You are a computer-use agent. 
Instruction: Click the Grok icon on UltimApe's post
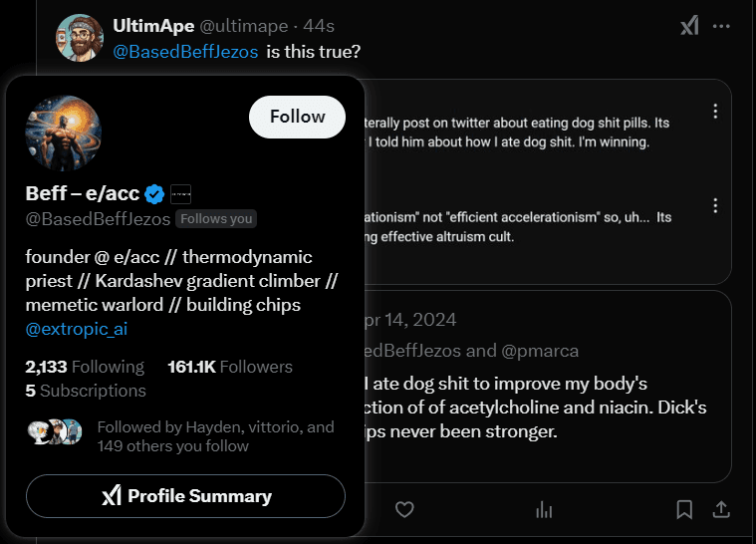tap(689, 25)
